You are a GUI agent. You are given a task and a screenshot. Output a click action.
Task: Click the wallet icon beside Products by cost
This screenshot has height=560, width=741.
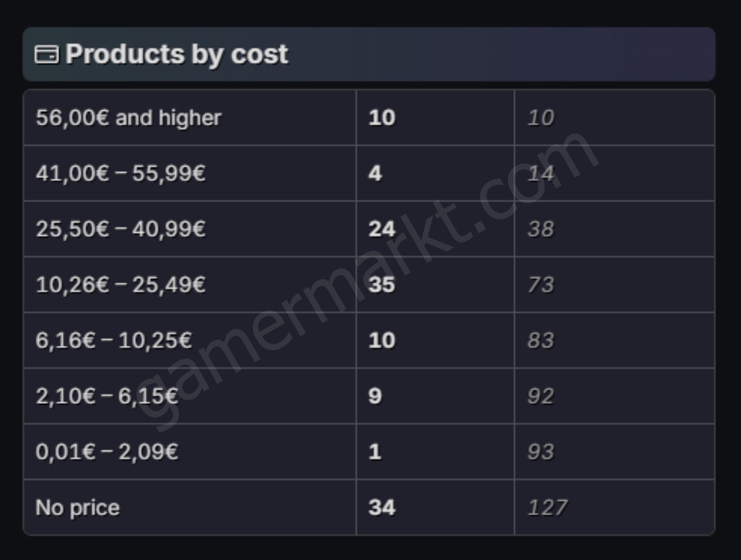46,54
